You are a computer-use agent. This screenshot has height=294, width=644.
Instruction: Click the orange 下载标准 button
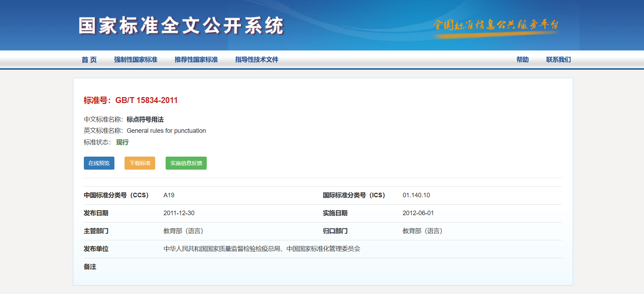(140, 163)
